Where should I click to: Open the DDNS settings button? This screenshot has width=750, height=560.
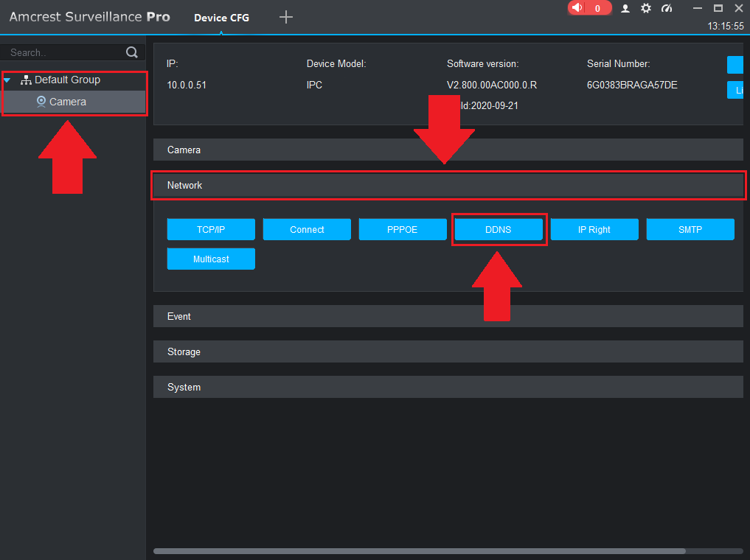pyautogui.click(x=498, y=230)
